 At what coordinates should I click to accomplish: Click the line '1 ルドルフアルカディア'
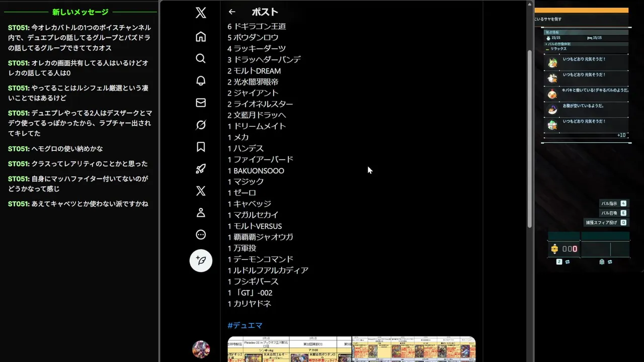click(x=268, y=270)
